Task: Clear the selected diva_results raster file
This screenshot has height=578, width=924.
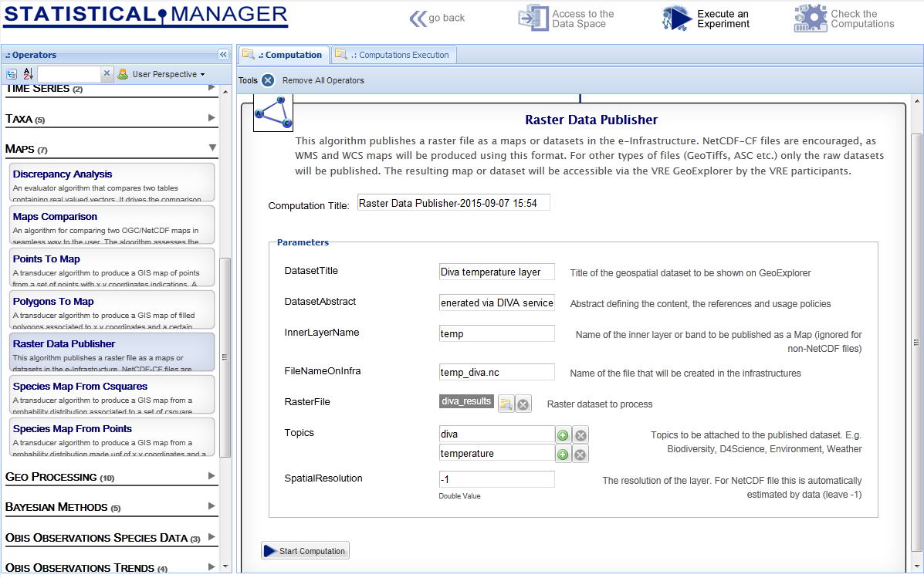Action: [523, 404]
